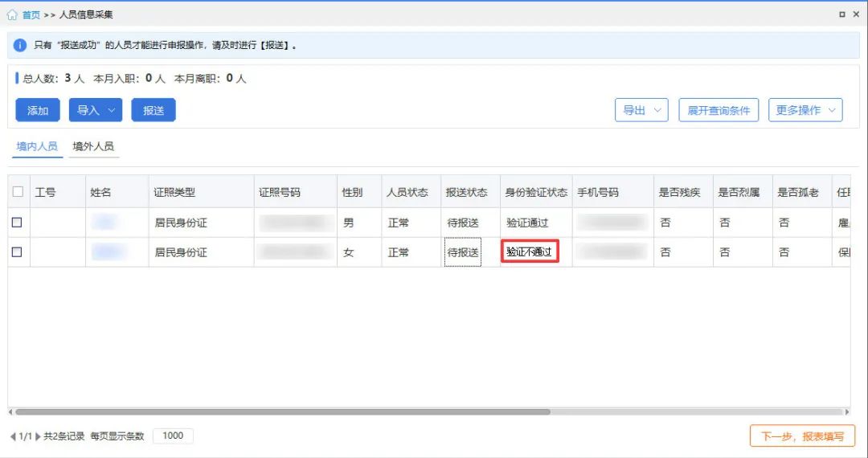This screenshot has width=868, height=458.
Task: Click the 报送 button
Action: pyautogui.click(x=154, y=110)
